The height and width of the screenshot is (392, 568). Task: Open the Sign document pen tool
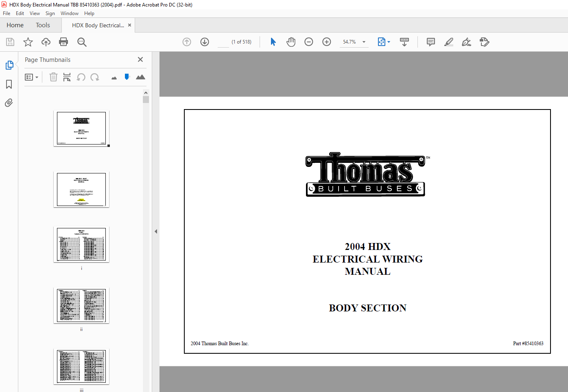[x=466, y=42]
